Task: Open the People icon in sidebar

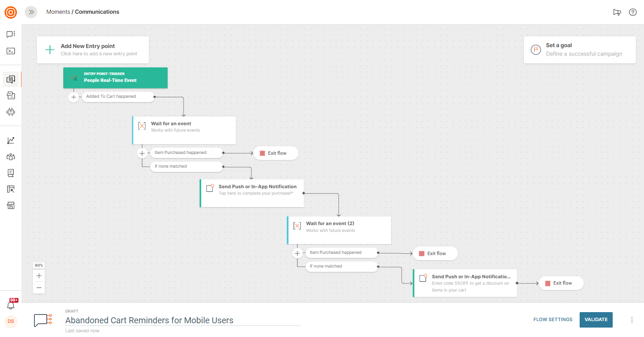Action: click(11, 157)
